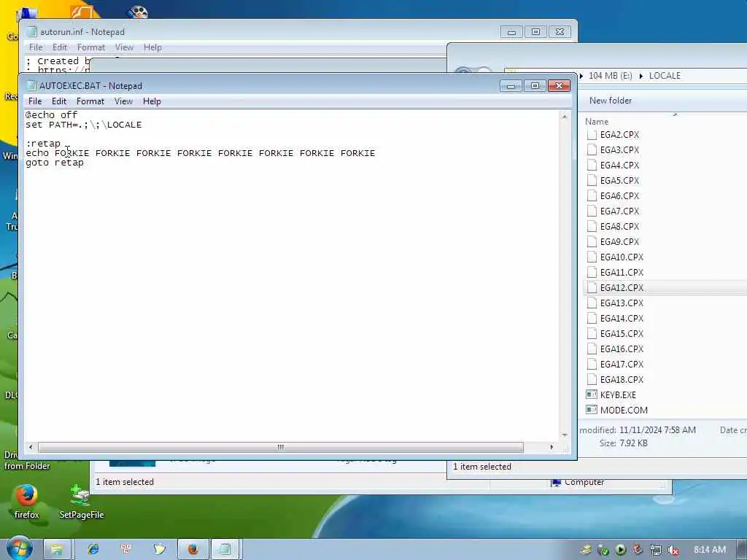Click the muted volume tray icon
Viewport: 747px width, 560px height.
click(x=673, y=550)
